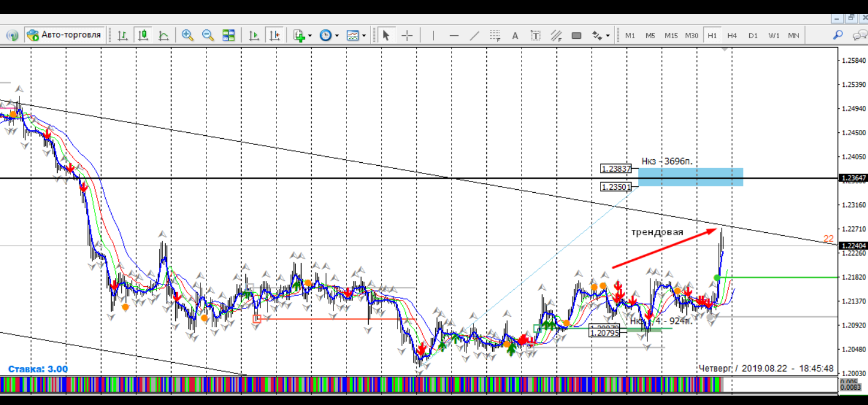Toggle the chart auto-scroll button
Image resolution: width=868 pixels, height=405 pixels.
click(254, 36)
